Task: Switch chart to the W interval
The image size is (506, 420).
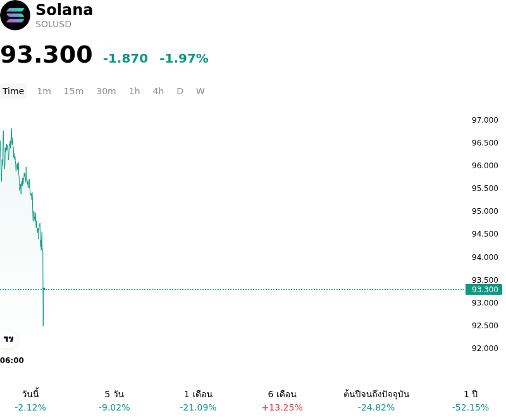Action: pos(201,91)
